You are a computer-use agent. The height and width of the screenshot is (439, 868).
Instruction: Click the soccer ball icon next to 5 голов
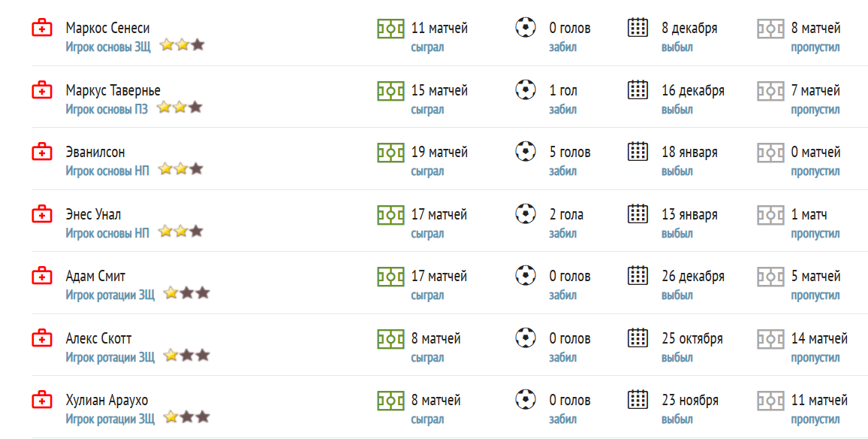526,151
